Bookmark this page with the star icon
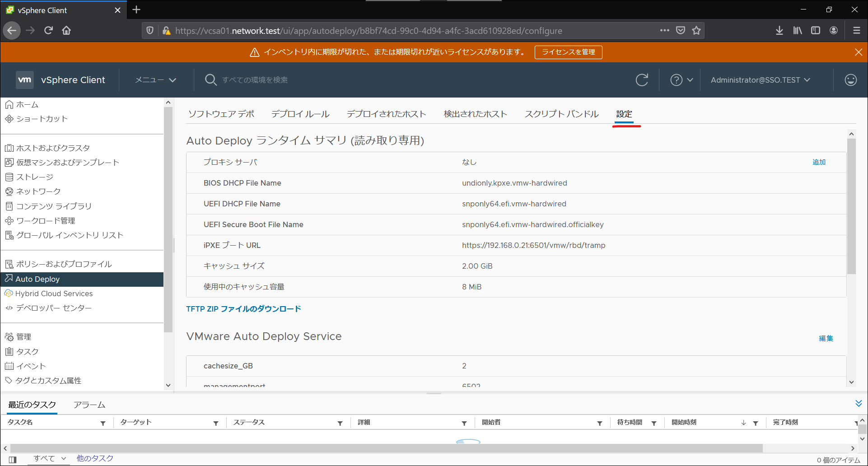 point(696,30)
